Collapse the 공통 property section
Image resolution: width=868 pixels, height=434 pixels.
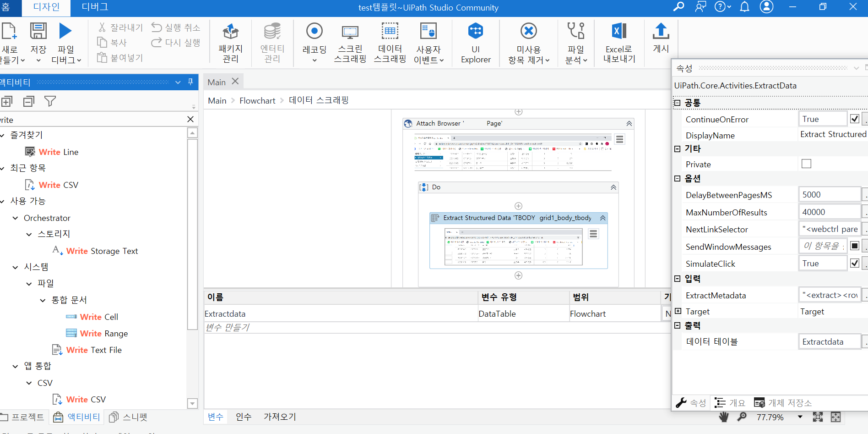tap(677, 103)
